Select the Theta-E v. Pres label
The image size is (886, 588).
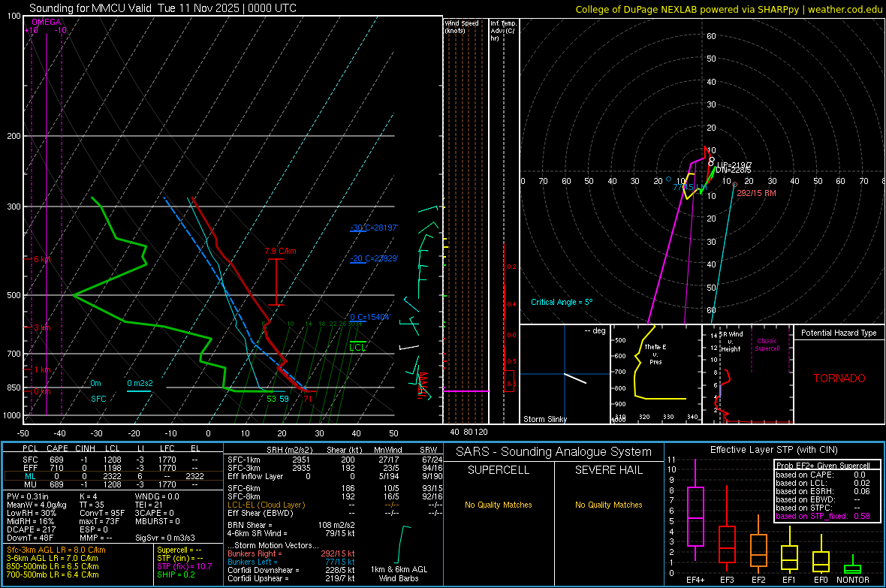655,354
